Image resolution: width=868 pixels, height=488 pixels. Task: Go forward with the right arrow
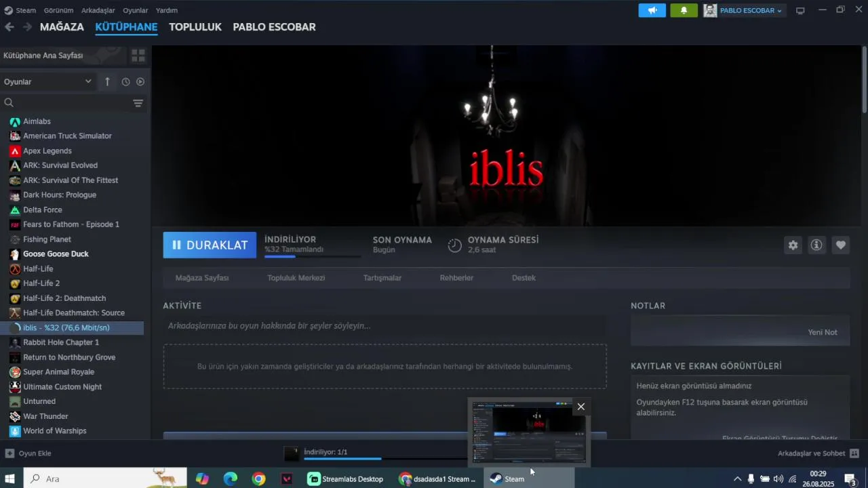pos(27,27)
